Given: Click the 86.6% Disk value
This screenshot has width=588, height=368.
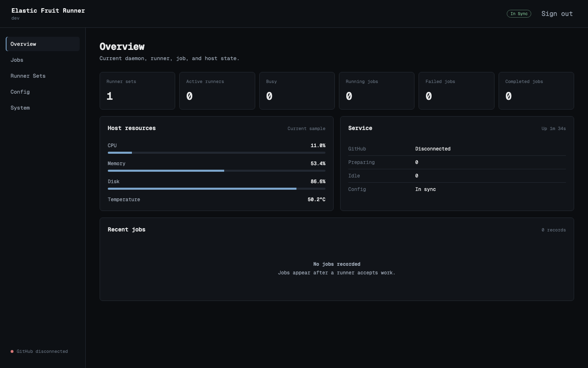Looking at the screenshot, I should pos(318,182).
